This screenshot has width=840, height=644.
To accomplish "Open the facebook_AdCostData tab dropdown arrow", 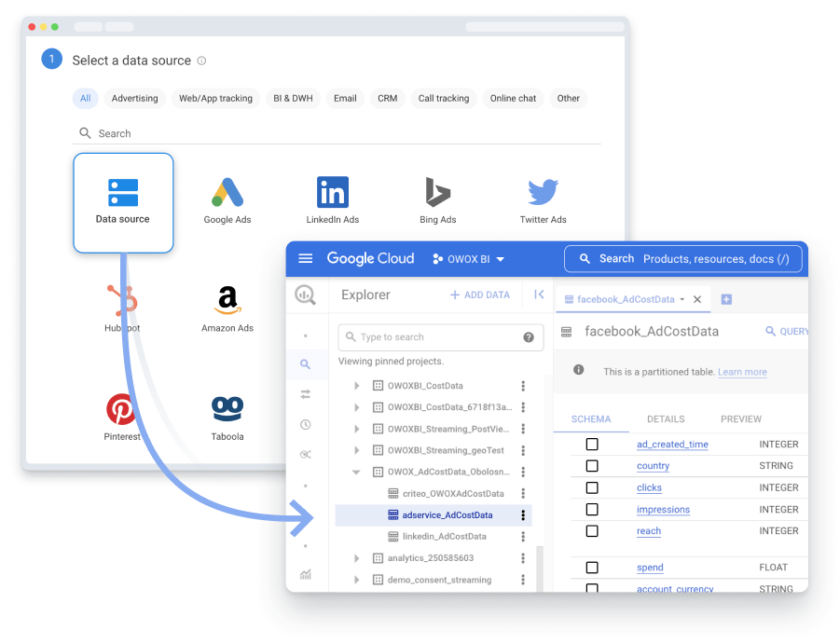I will tap(682, 299).
